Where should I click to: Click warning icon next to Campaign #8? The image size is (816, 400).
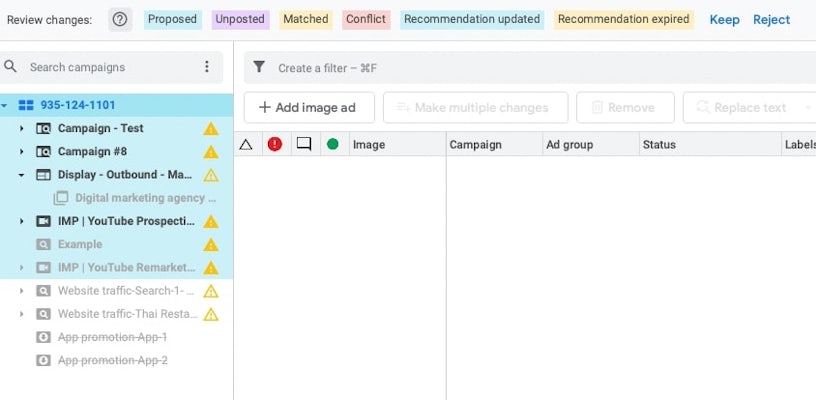pyautogui.click(x=211, y=152)
